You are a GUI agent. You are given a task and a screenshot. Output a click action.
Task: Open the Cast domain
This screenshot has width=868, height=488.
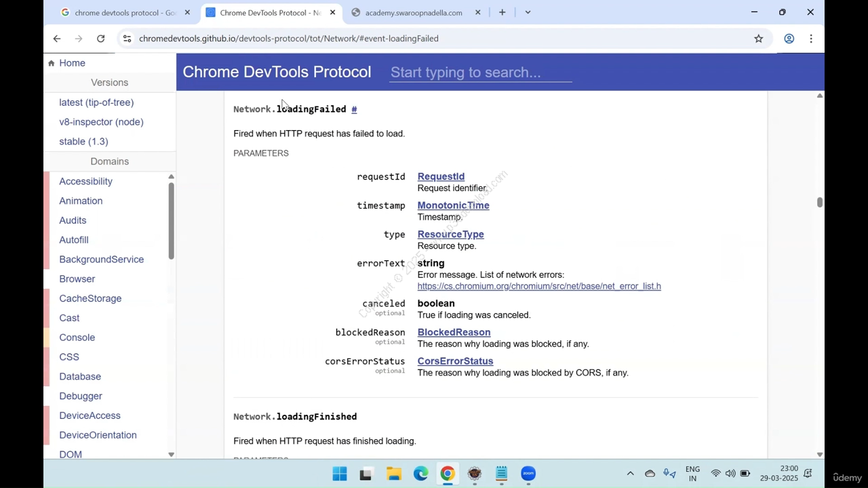pos(69,318)
